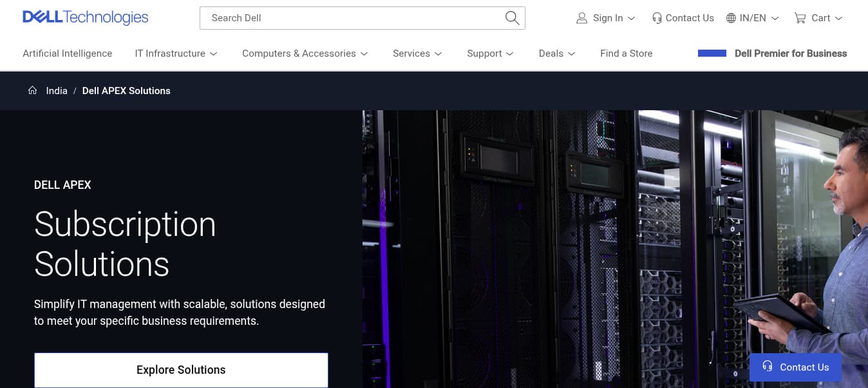This screenshot has width=868, height=388.
Task: Click the globe region icon
Action: (731, 18)
